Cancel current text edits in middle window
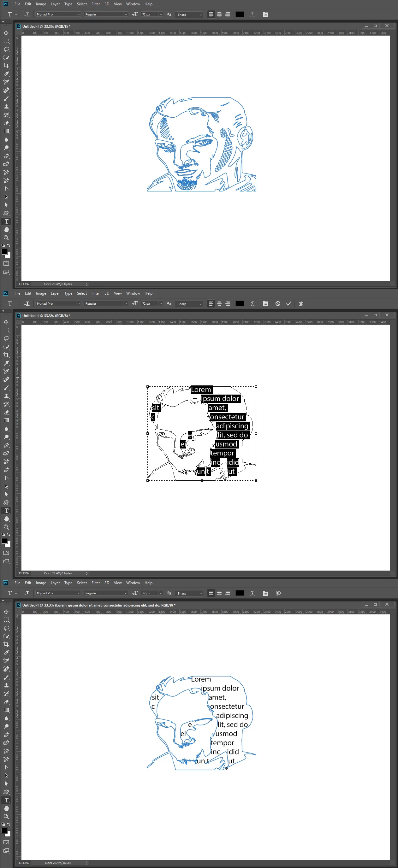398x868 pixels. [277, 304]
